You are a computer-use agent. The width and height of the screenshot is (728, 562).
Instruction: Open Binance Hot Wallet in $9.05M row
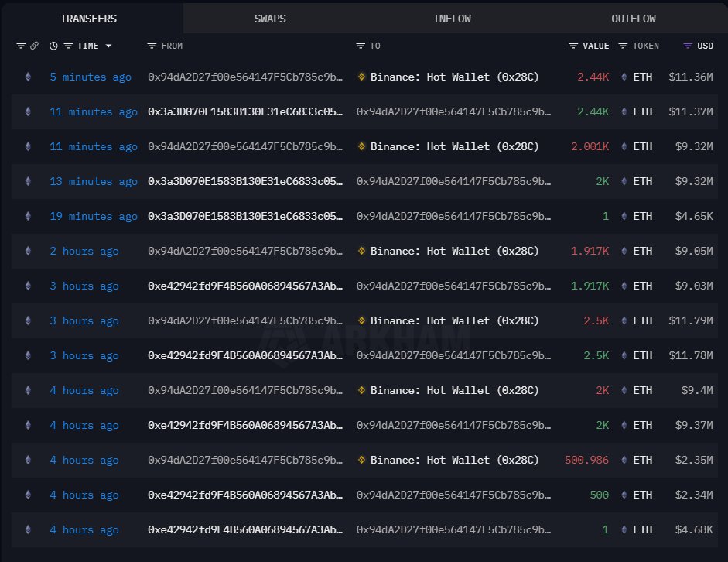[455, 251]
